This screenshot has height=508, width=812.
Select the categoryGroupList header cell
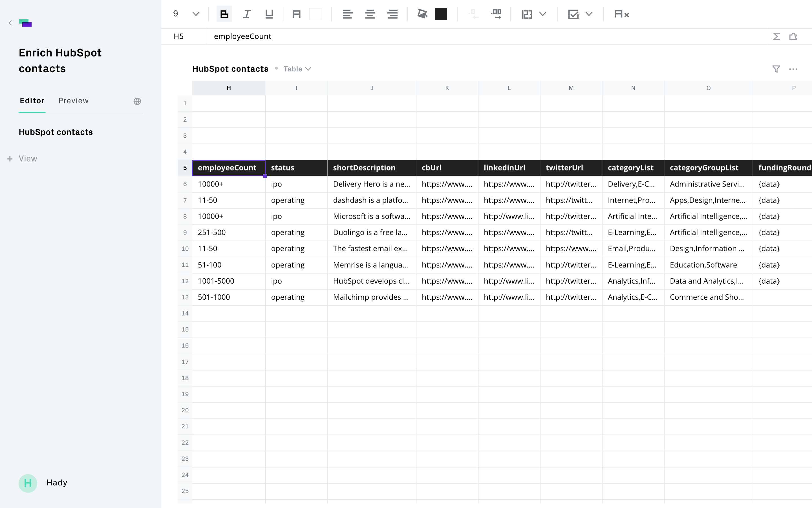pyautogui.click(x=708, y=168)
